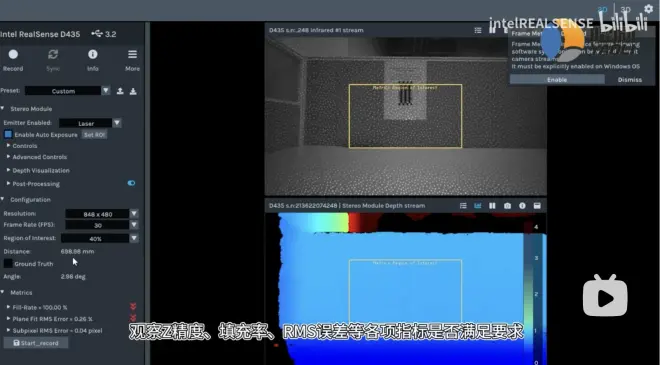Click the depth stream image

406,289
